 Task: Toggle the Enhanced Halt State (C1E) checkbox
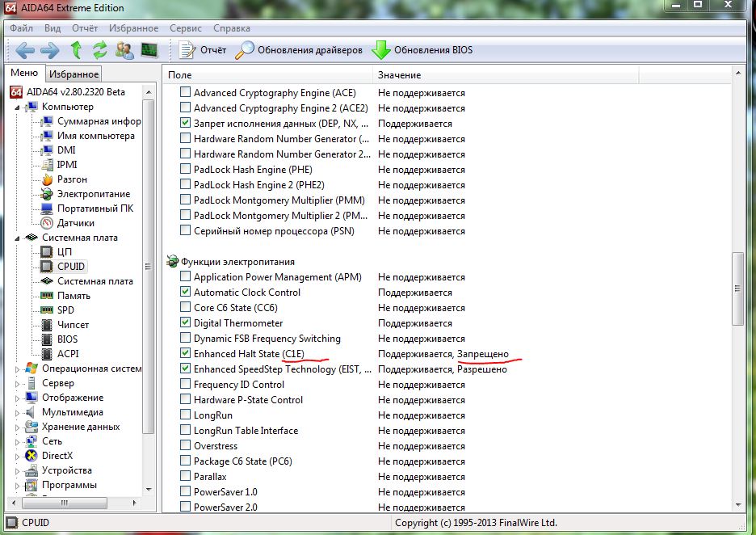point(186,354)
